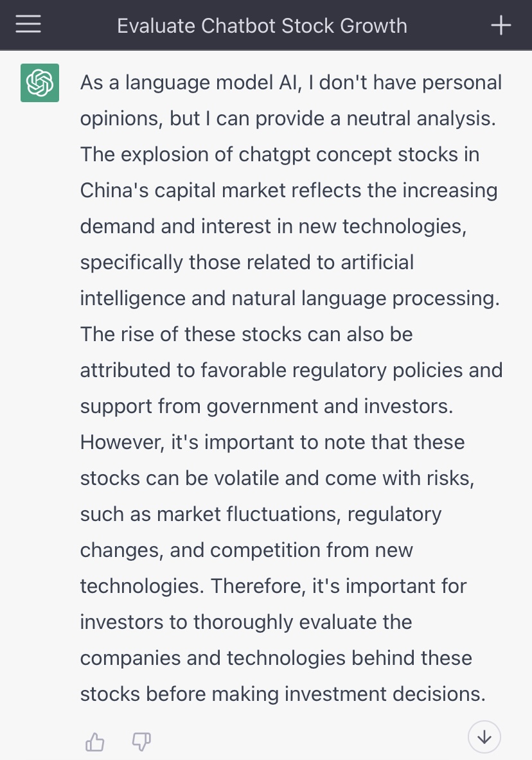
Task: Open the hamburger sidebar menu
Action: 28,25
